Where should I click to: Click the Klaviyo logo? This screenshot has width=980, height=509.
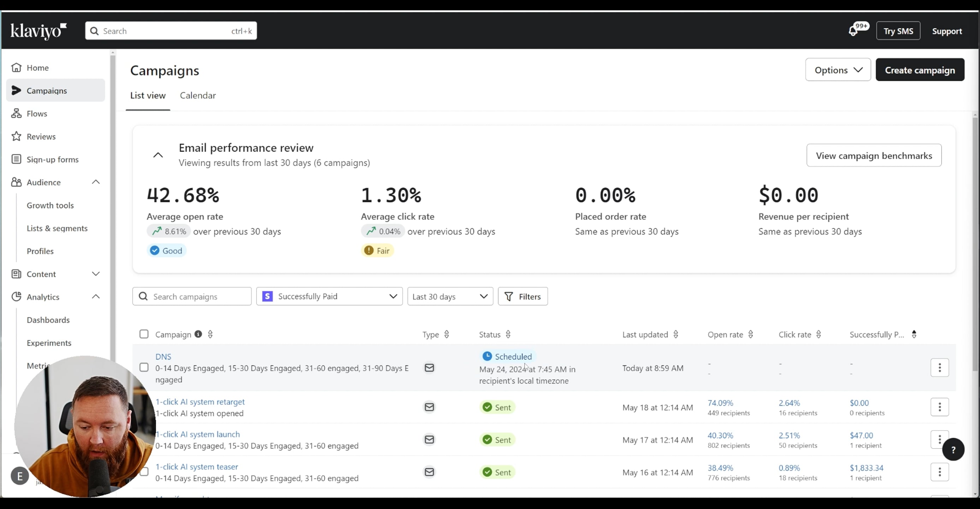(39, 31)
